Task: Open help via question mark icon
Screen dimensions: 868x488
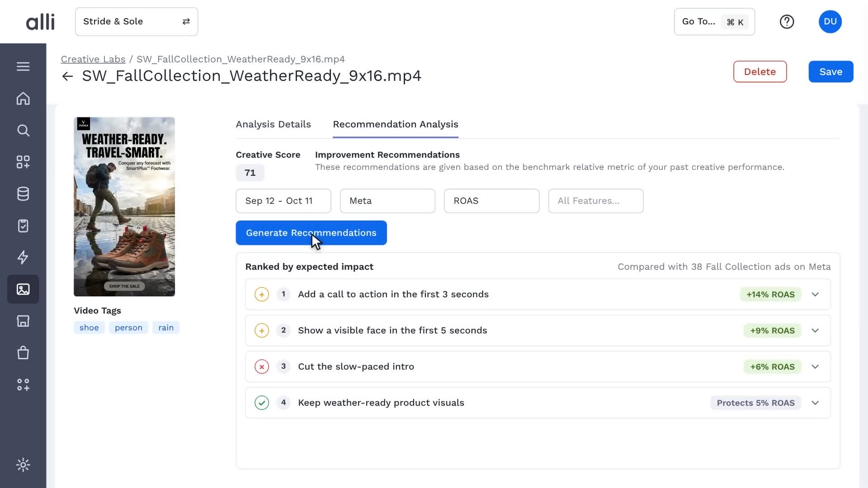Action: (x=787, y=22)
